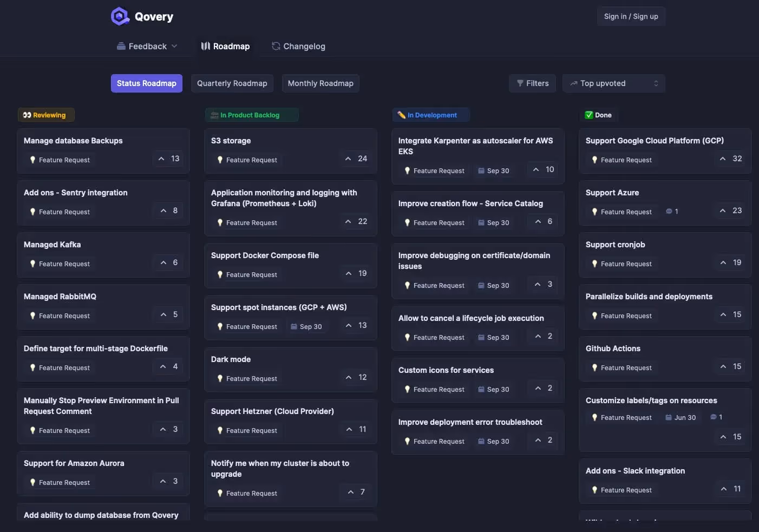Select the Filters funnel icon
Viewport: 759px width, 532px height.
tap(521, 83)
